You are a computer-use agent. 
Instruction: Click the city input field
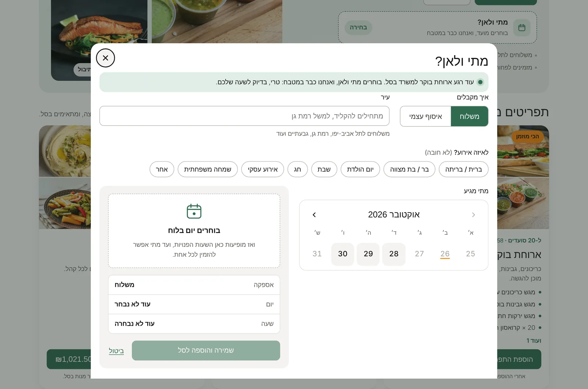244,116
